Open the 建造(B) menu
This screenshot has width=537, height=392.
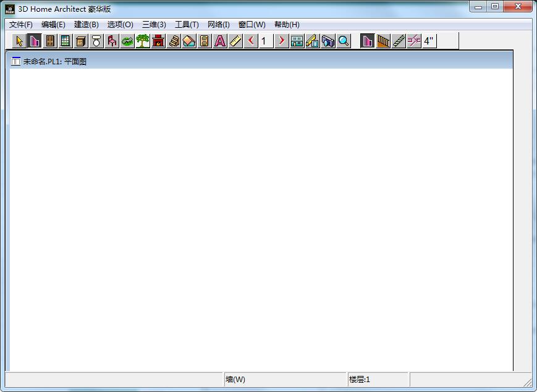87,25
